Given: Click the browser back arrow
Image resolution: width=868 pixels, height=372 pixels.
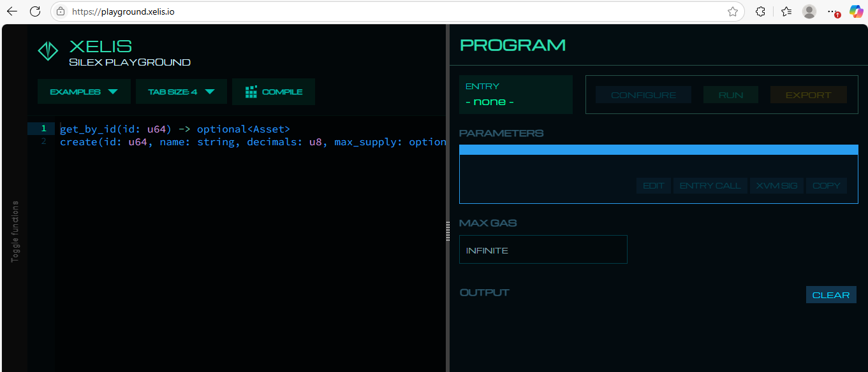Looking at the screenshot, I should point(11,11).
